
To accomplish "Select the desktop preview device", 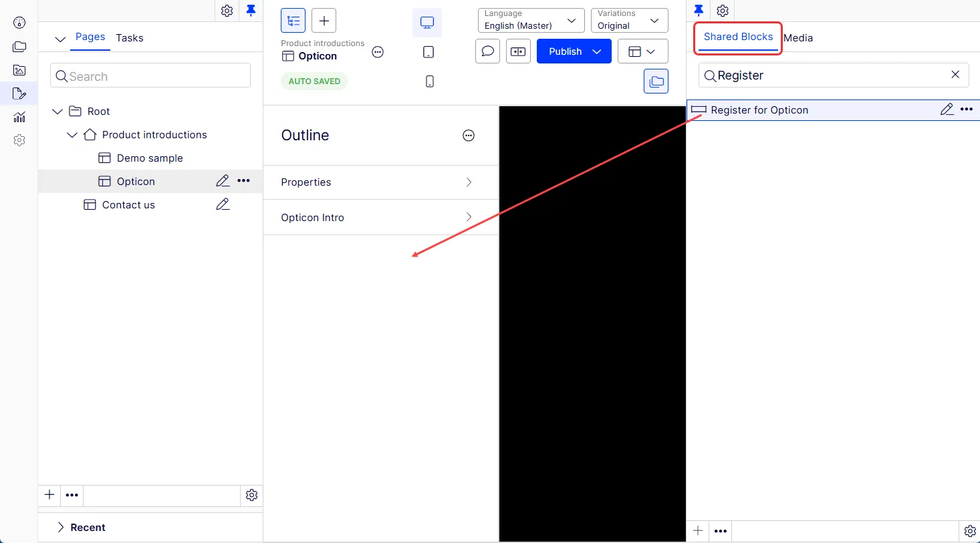I will [x=427, y=23].
